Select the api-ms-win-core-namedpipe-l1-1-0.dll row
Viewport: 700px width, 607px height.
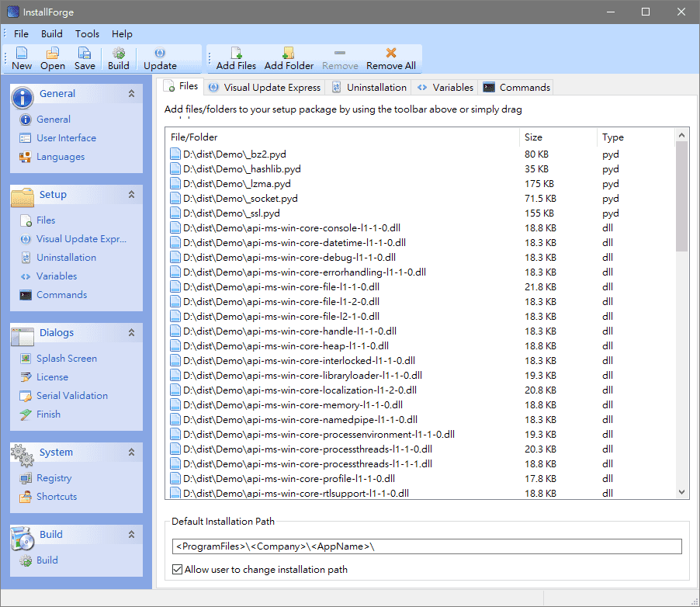click(420, 419)
